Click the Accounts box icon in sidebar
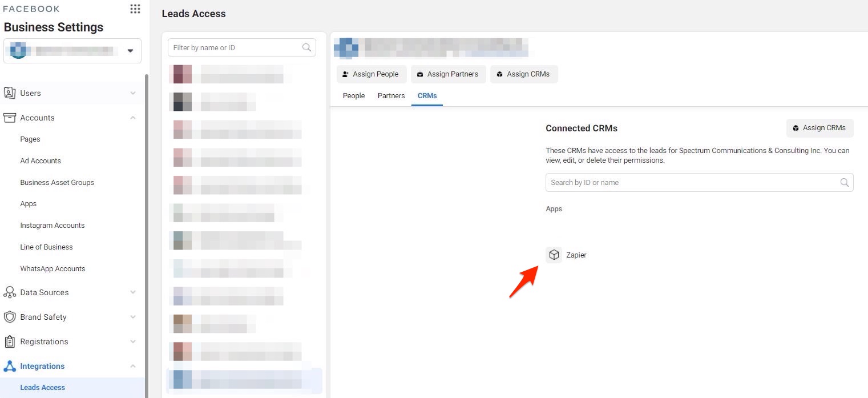 [10, 118]
